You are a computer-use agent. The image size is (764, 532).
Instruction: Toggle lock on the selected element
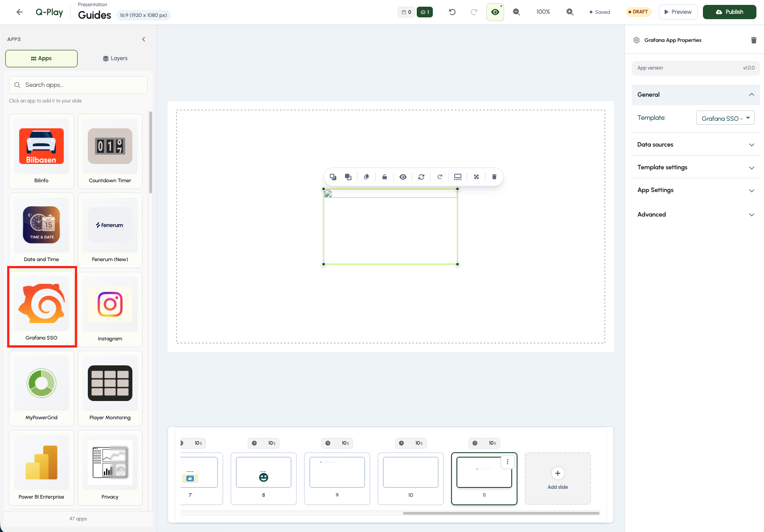(385, 177)
